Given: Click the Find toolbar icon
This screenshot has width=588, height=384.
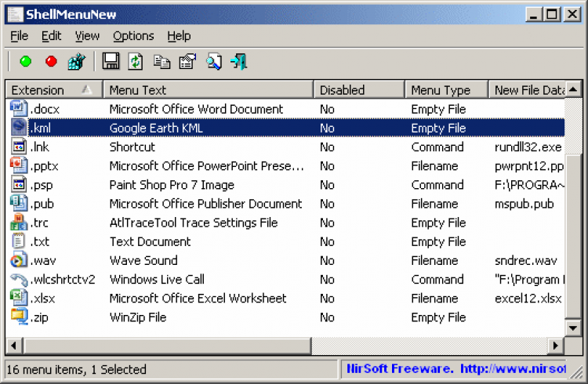Looking at the screenshot, I should tap(214, 62).
